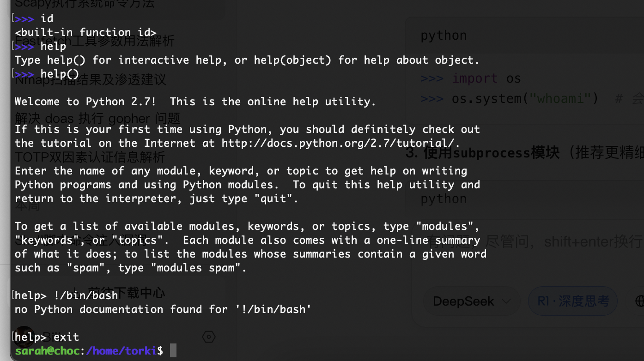Toggle the R1·深度思考 deep thinking mode
644x361 pixels.
tap(573, 301)
